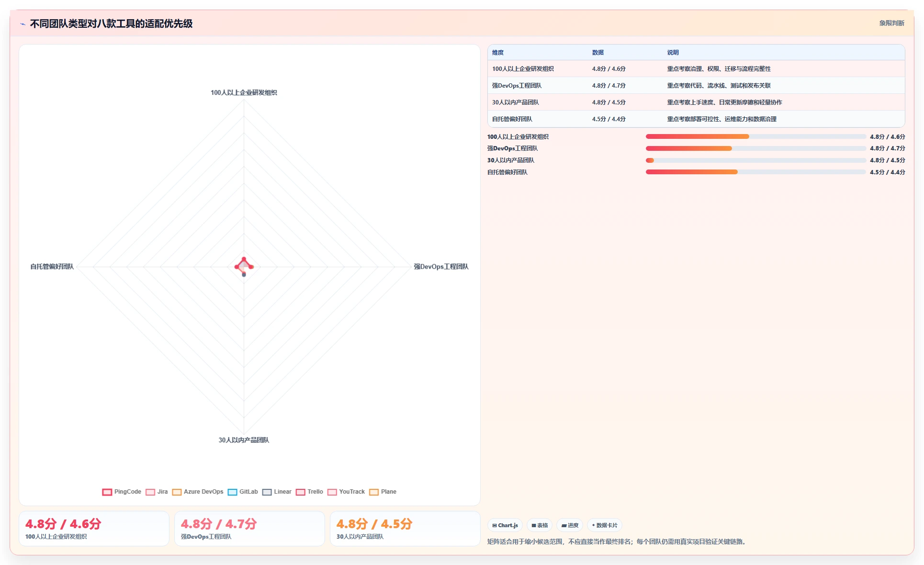The height and width of the screenshot is (565, 924).
Task: Click the 象限判断 label in the header
Action: pos(891,23)
